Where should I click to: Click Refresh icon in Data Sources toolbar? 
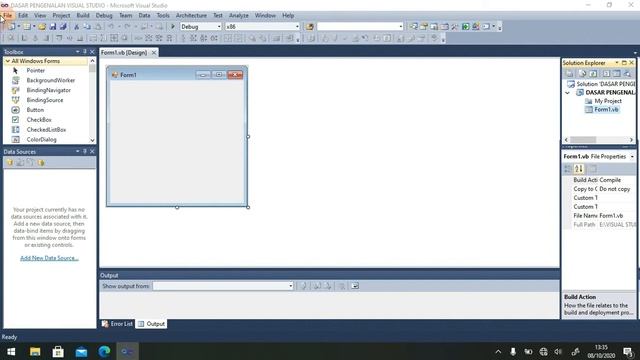pyautogui.click(x=41, y=162)
